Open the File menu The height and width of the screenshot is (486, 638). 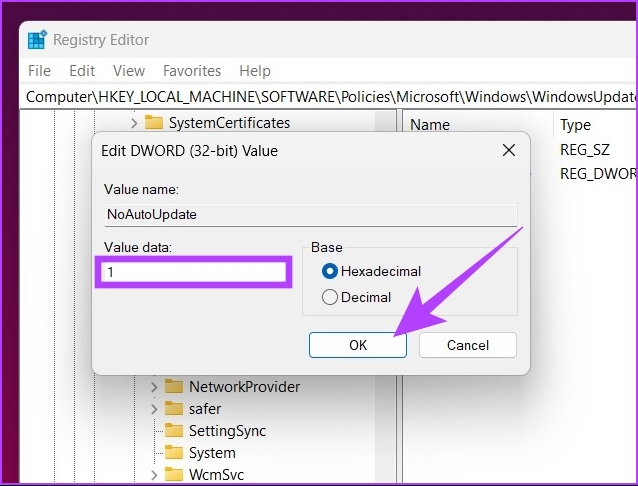[x=39, y=71]
